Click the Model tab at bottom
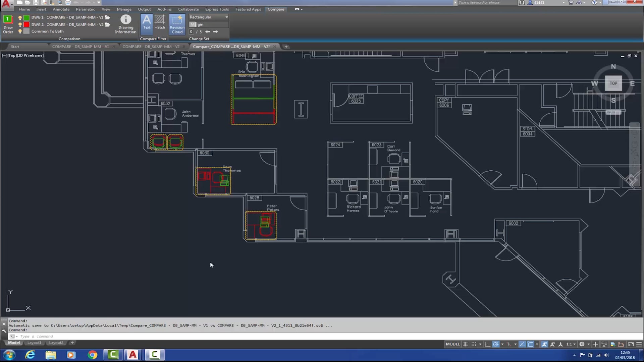This screenshot has width=644, height=362. pyautogui.click(x=13, y=343)
